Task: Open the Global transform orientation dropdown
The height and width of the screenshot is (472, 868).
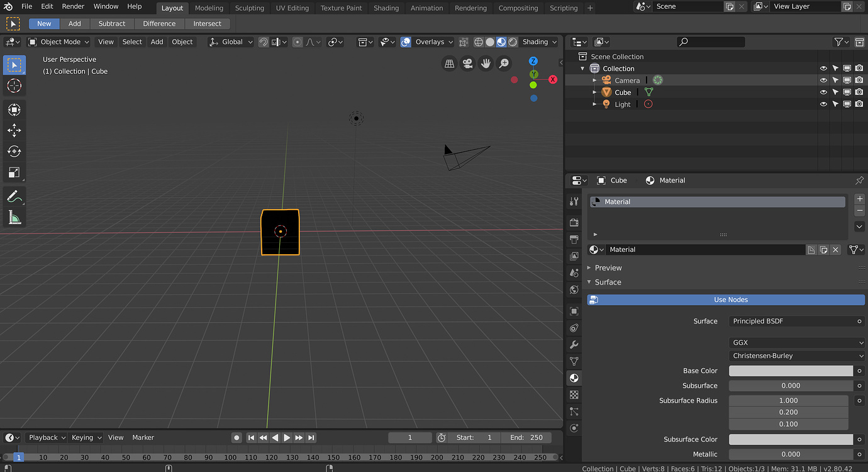Action: tap(231, 42)
